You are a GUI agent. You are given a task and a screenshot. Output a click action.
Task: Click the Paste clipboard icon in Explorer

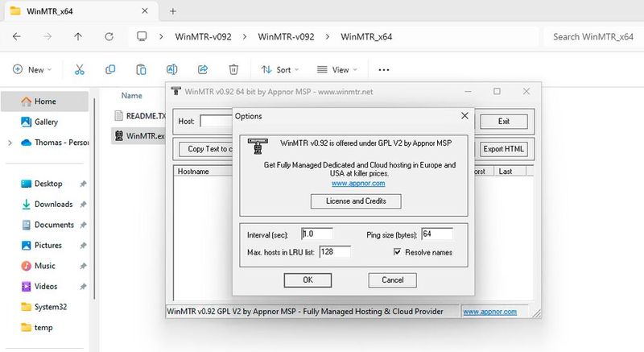tap(141, 70)
